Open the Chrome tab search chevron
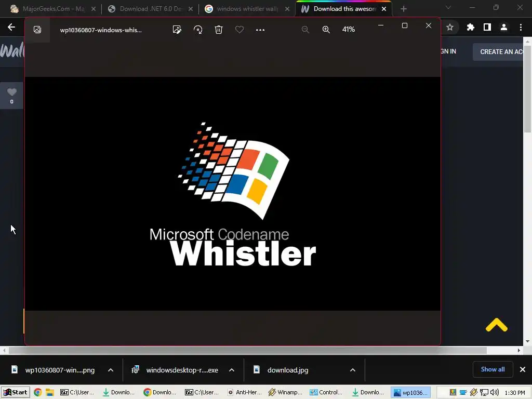The height and width of the screenshot is (399, 532). 448,7
